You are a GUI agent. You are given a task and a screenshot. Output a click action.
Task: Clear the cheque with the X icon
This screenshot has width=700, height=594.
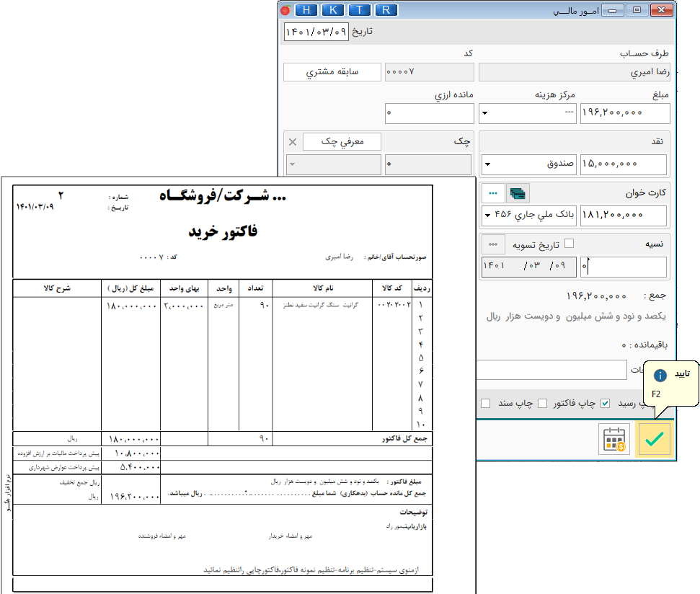click(x=292, y=142)
